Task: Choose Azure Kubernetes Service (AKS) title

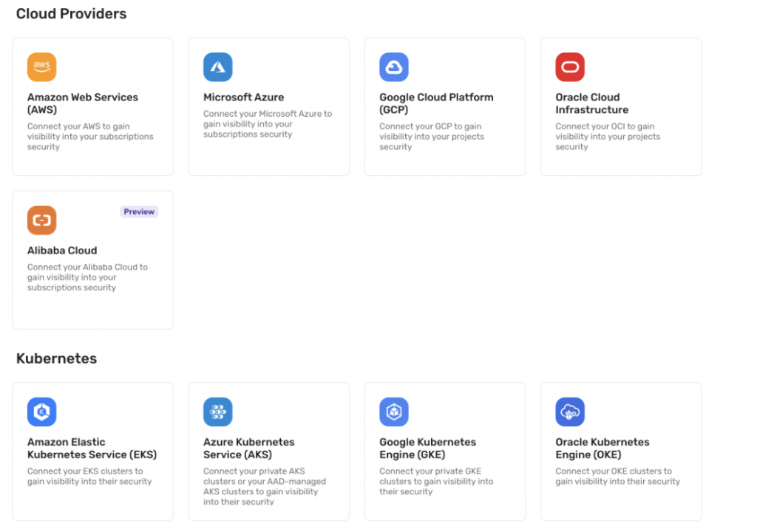Action: pos(248,448)
